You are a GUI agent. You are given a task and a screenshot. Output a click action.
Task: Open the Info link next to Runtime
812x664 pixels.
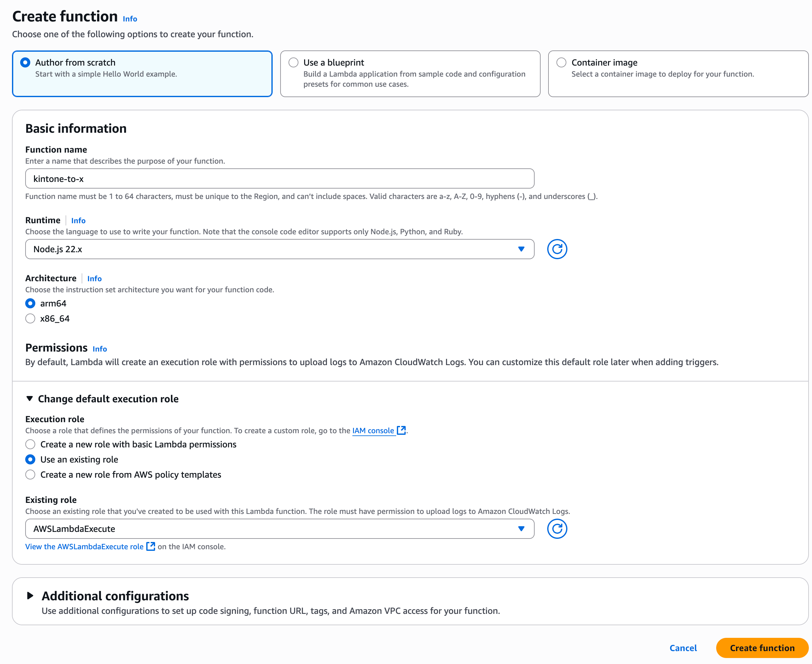78,220
